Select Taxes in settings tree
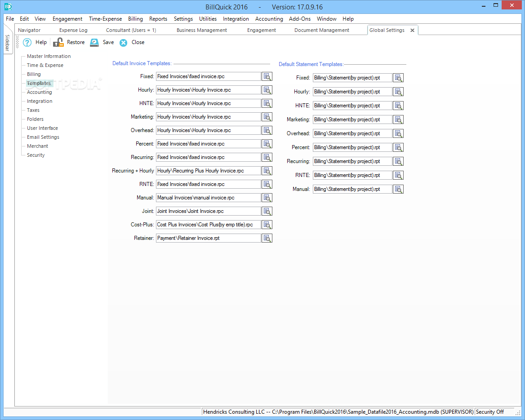This screenshot has height=420, width=525. 33,110
